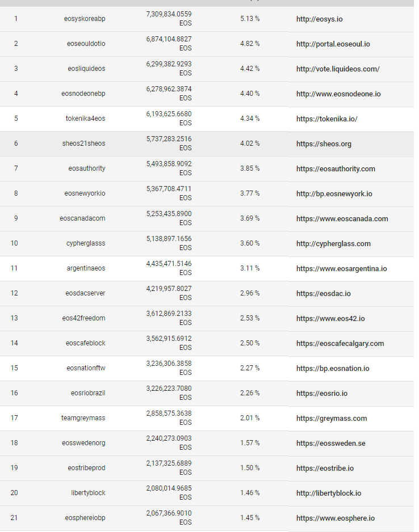Open the www.eosargentina.io link

[341, 269]
